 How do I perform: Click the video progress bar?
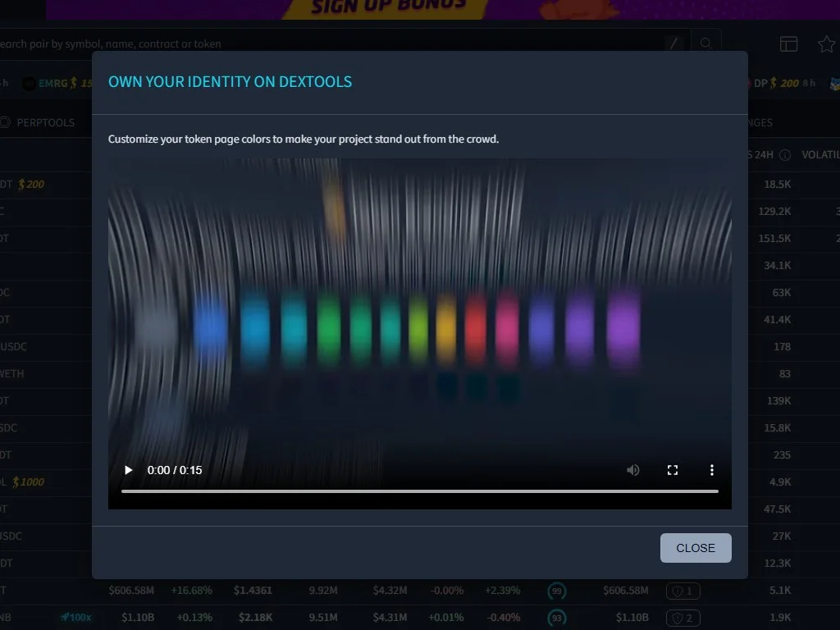(419, 491)
